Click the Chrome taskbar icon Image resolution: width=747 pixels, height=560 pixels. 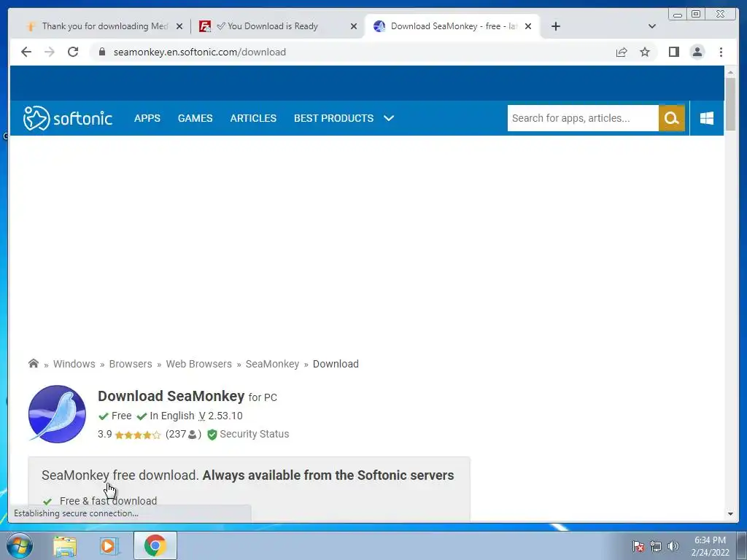click(x=155, y=545)
